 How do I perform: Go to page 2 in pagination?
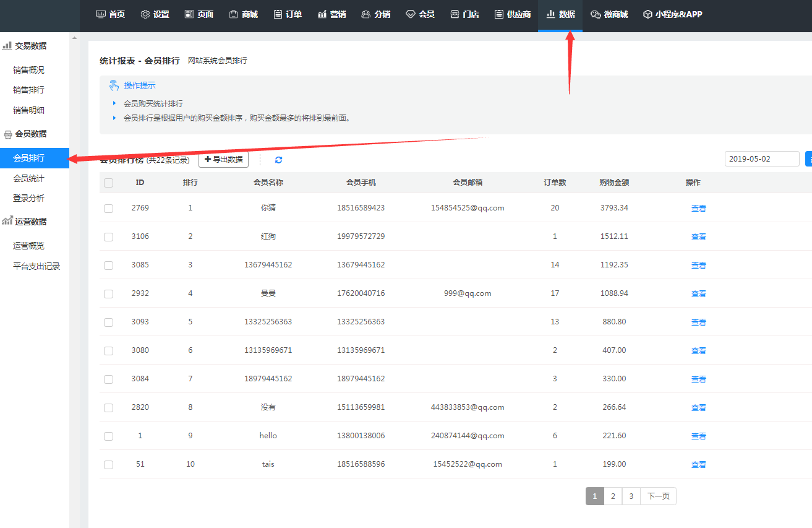tap(612, 496)
